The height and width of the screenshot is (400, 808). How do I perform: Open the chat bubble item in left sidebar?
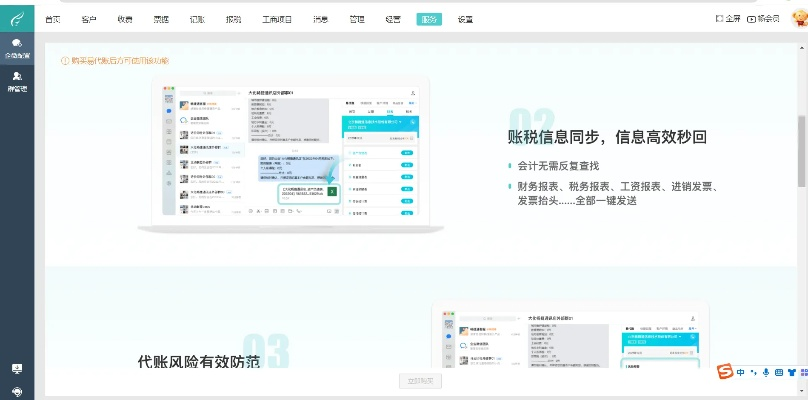coord(16,47)
